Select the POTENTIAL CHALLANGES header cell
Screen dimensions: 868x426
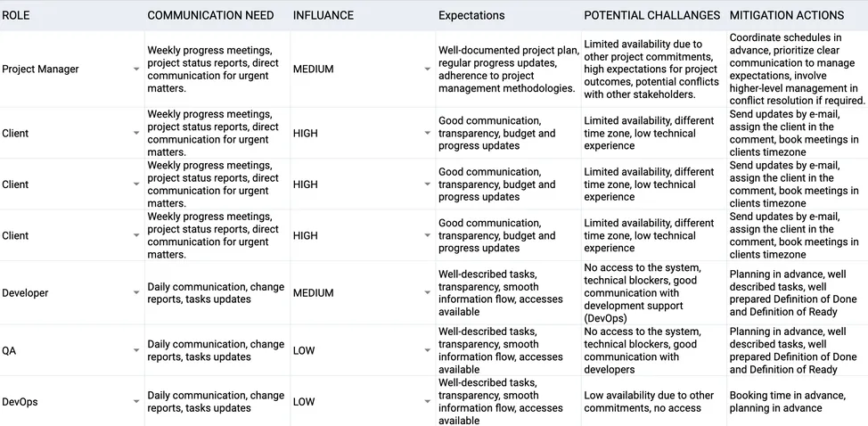click(x=651, y=15)
